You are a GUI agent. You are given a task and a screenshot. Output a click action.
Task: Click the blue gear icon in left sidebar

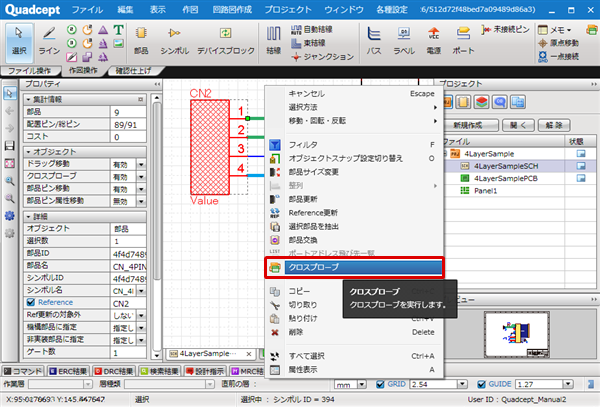coord(10,215)
